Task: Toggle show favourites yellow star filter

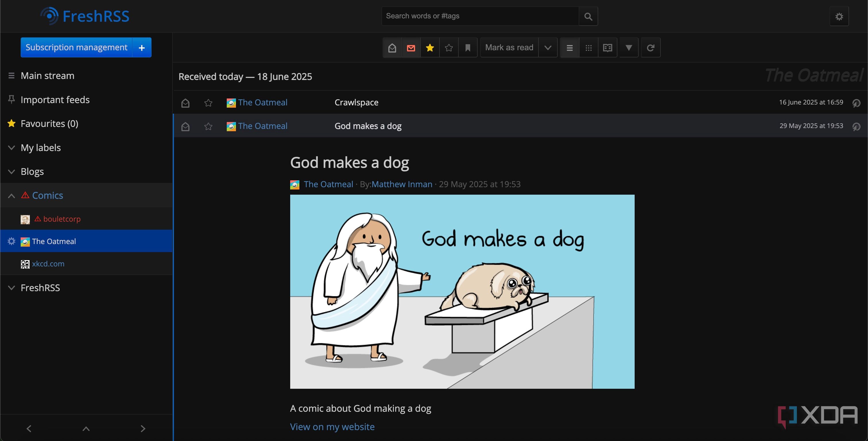Action: [x=430, y=48]
